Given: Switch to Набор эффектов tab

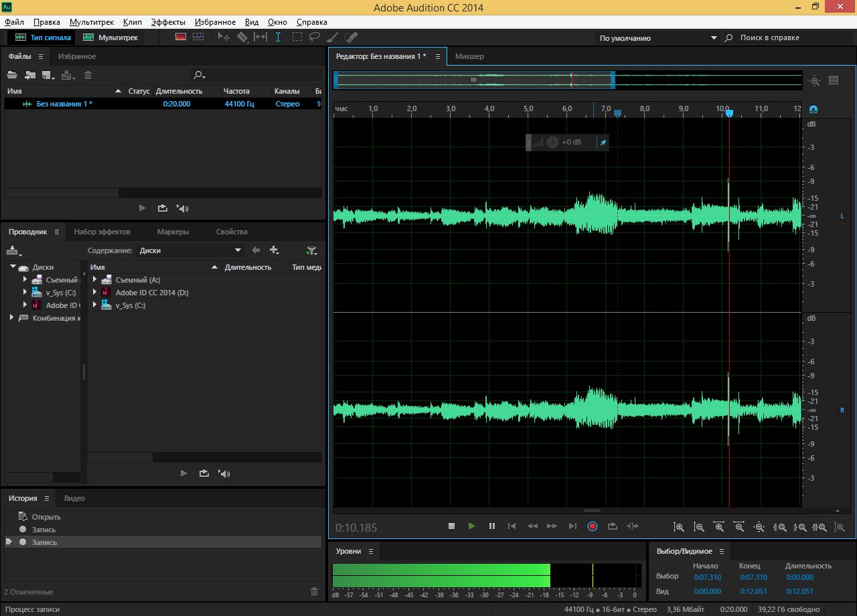Looking at the screenshot, I should (x=102, y=232).
